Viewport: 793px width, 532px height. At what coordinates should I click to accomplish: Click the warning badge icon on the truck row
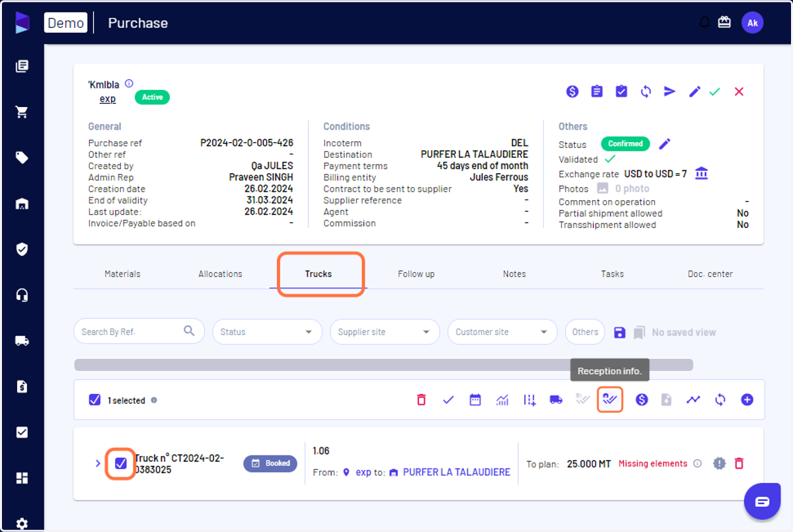click(x=719, y=463)
